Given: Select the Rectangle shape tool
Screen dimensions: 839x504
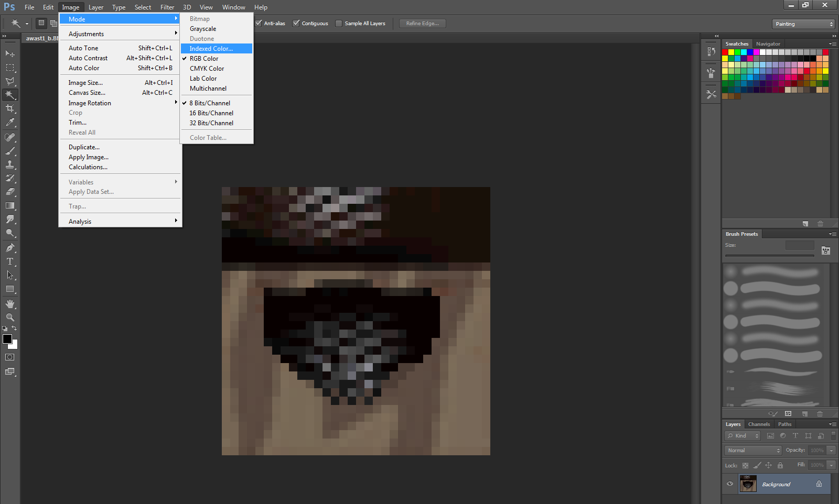Looking at the screenshot, I should pos(10,289).
